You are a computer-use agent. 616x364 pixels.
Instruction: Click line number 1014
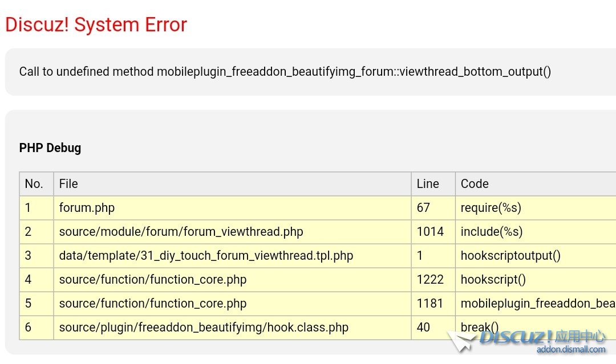click(x=433, y=232)
